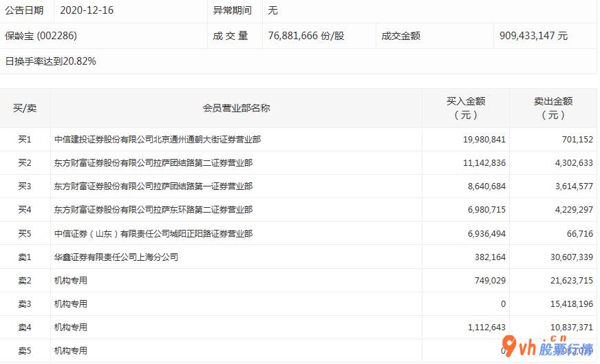The height and width of the screenshot is (364, 600).
Task: Click buy amount 749,029
Action: [x=490, y=281]
